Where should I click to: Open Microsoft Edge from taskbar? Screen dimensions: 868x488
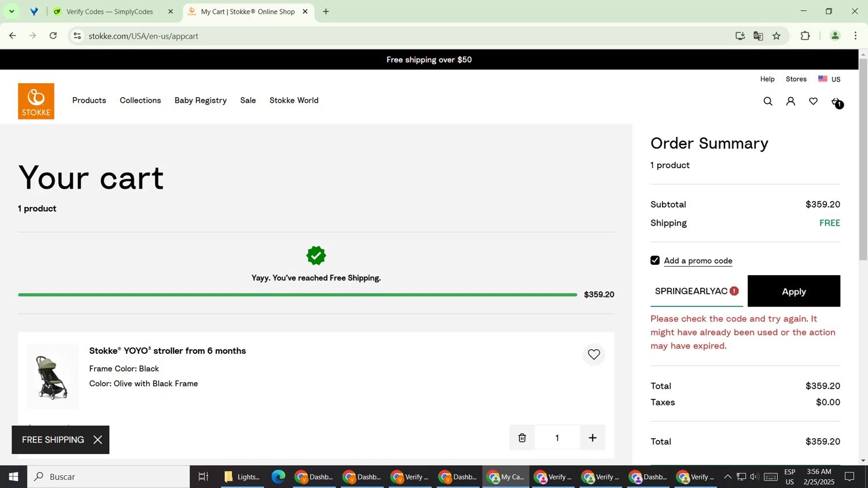(278, 477)
